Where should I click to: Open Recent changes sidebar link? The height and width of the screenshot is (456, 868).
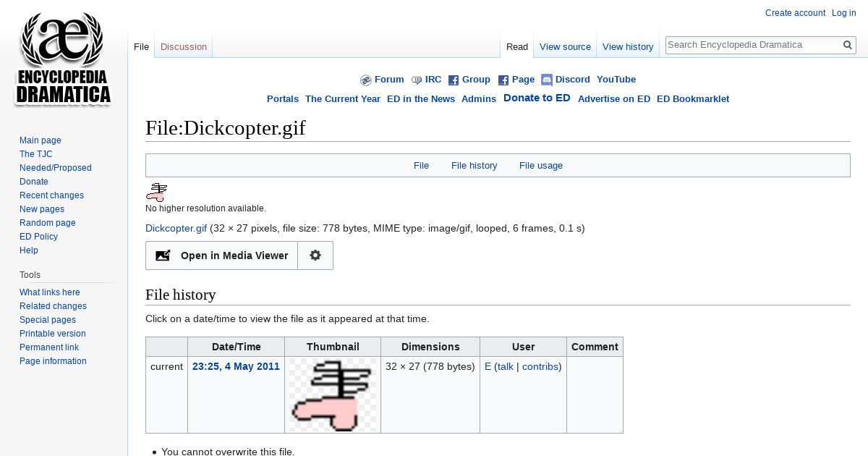point(51,195)
